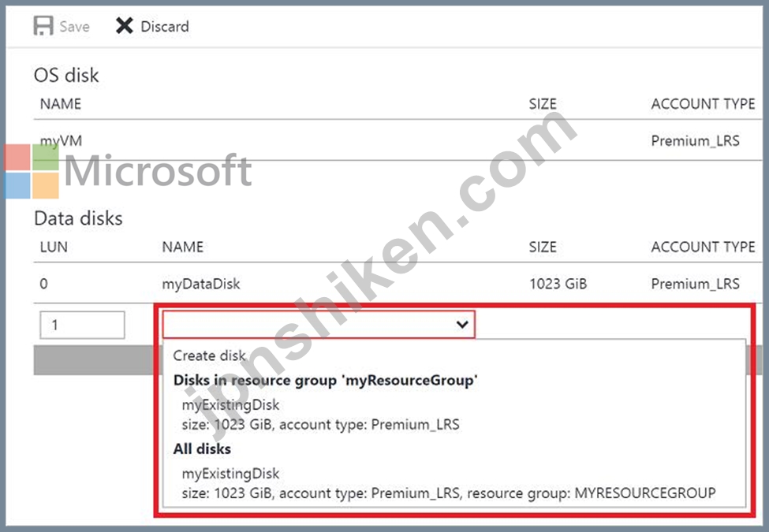Image resolution: width=769 pixels, height=532 pixels.
Task: Click the All disks group label
Action: pyautogui.click(x=202, y=448)
